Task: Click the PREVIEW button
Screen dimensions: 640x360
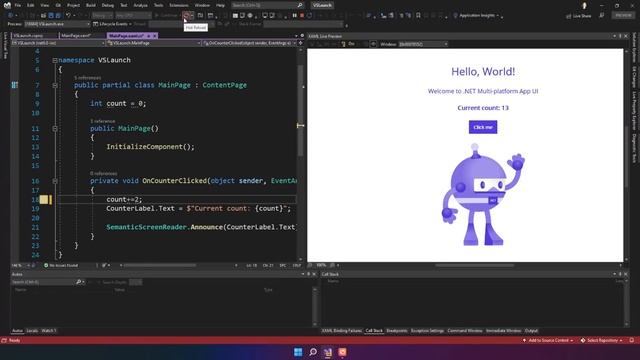Action: [623, 15]
